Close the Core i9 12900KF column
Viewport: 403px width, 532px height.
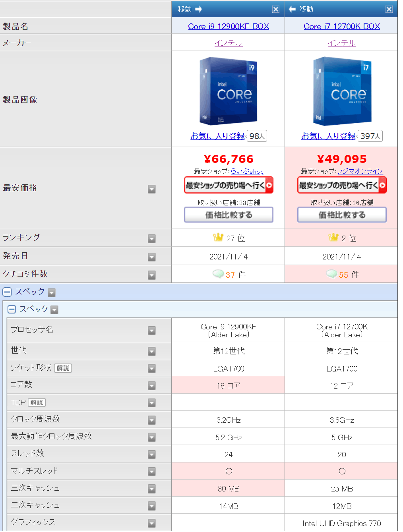click(x=276, y=9)
